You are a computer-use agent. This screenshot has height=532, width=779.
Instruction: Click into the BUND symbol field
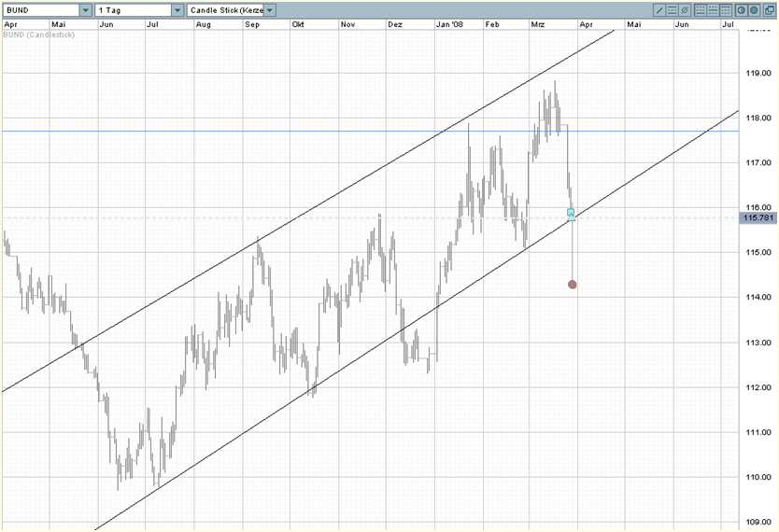pyautogui.click(x=41, y=10)
